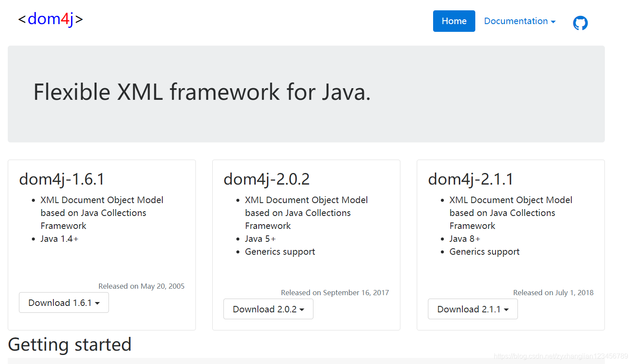Go to the Home tab

[454, 21]
